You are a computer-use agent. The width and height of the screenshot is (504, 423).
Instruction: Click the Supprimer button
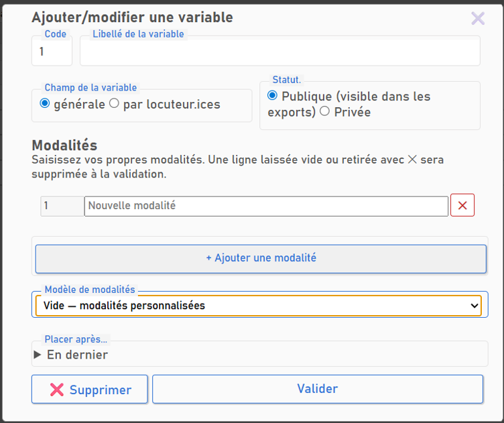[90, 389]
